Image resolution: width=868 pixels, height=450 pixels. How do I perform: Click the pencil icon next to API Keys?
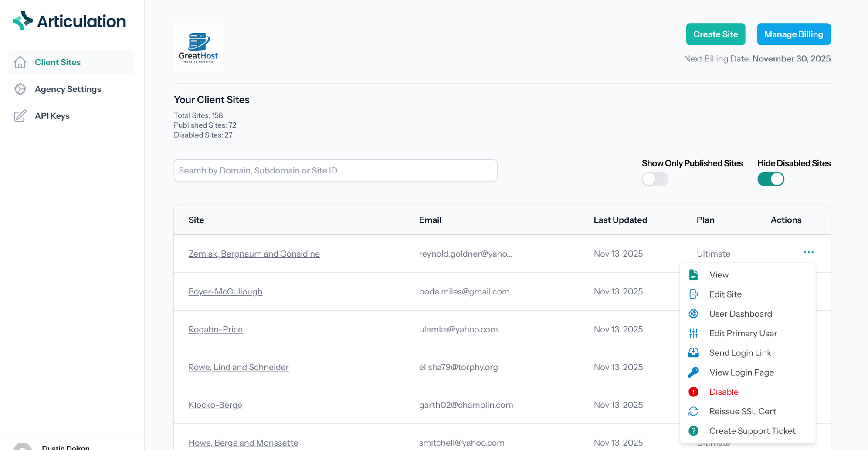tap(20, 115)
